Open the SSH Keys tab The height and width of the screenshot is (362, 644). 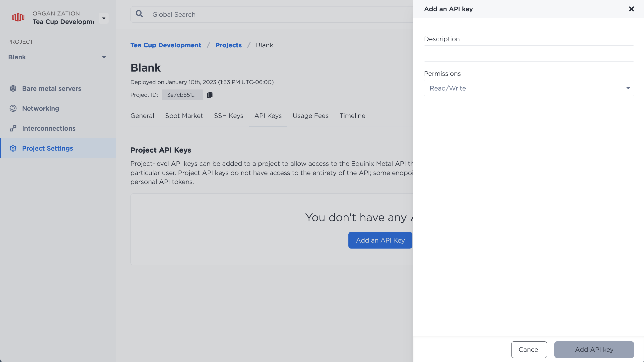[x=229, y=116]
